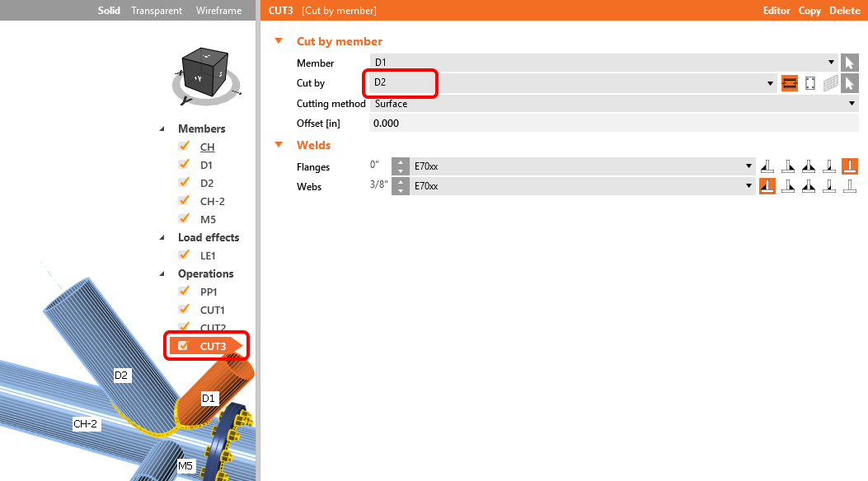Image resolution: width=868 pixels, height=481 pixels.
Task: Toggle visibility checkbox for member M5
Action: [x=184, y=219]
